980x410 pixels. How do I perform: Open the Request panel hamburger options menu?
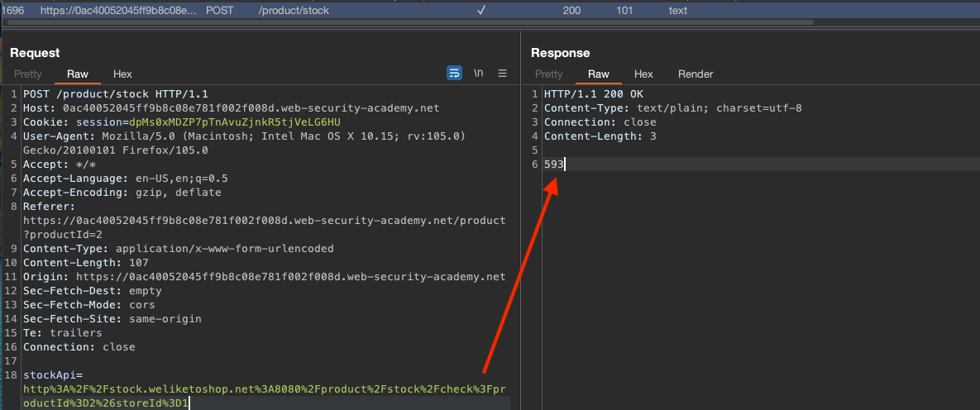(x=502, y=74)
